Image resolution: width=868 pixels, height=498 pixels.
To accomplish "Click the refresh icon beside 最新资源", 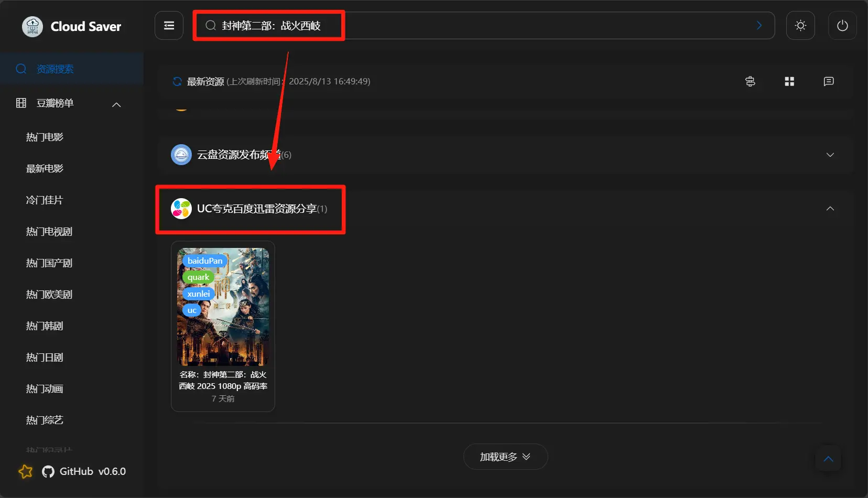I will pyautogui.click(x=177, y=81).
